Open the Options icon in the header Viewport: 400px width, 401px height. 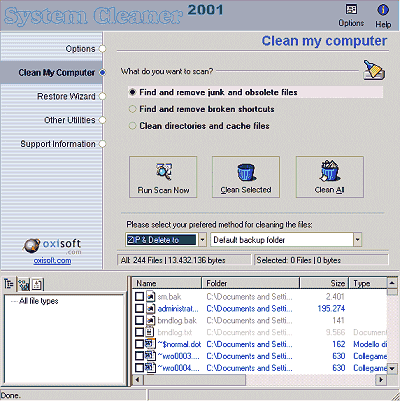coord(351,10)
